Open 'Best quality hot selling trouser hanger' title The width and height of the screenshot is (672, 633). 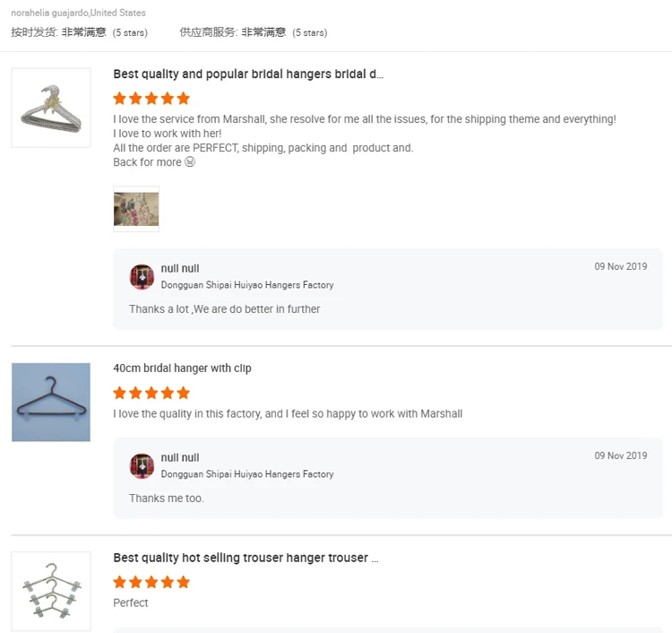(x=246, y=558)
